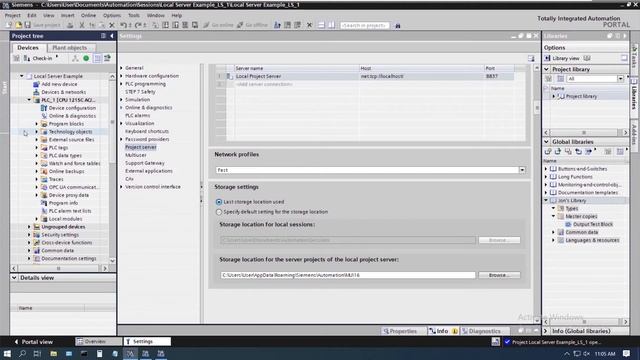Select Add new device in tree
The height and width of the screenshot is (360, 640).
(59, 84)
